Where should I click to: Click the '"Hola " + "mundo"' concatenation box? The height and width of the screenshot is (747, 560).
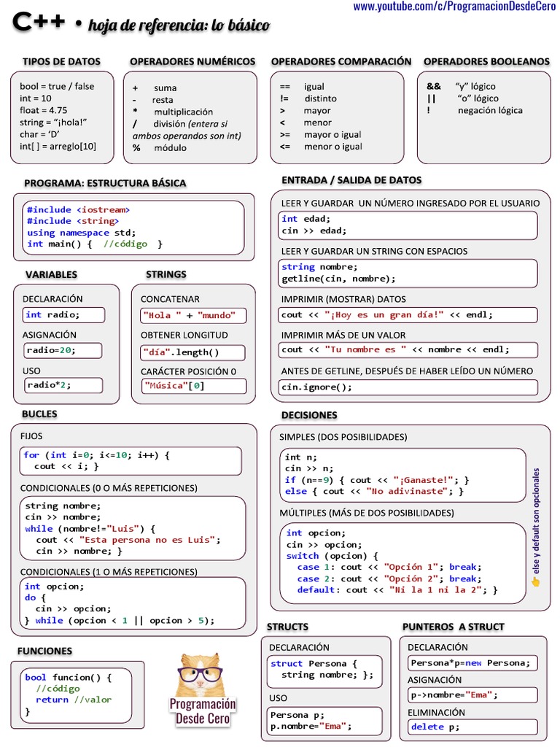[x=193, y=315]
